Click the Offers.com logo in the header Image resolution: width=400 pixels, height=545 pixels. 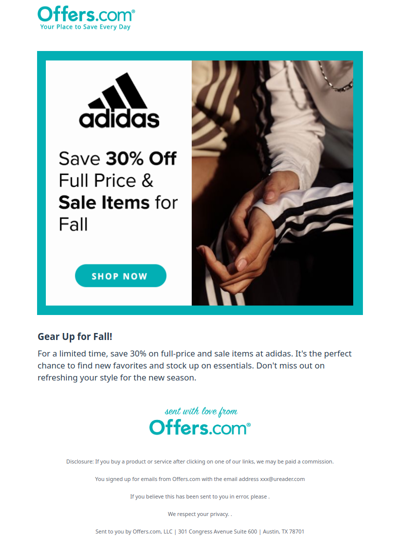pyautogui.click(x=86, y=15)
